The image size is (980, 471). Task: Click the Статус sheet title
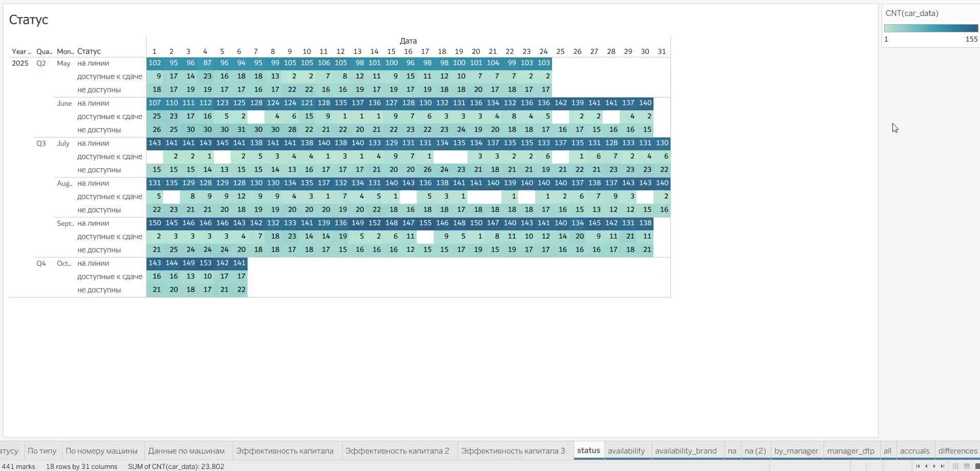coord(29,19)
